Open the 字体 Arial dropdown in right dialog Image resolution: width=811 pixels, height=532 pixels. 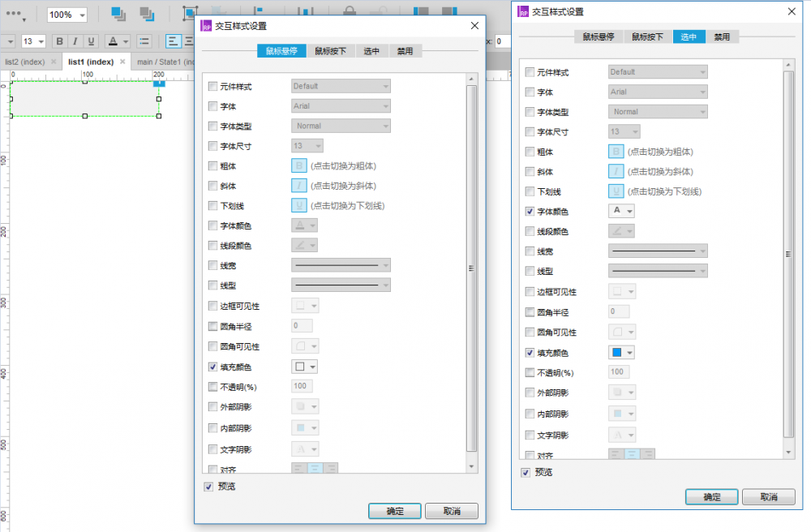658,92
